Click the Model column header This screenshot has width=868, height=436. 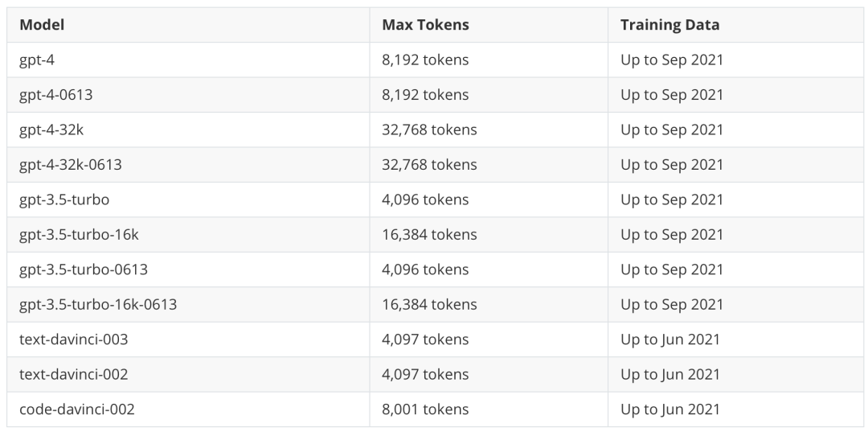point(42,25)
